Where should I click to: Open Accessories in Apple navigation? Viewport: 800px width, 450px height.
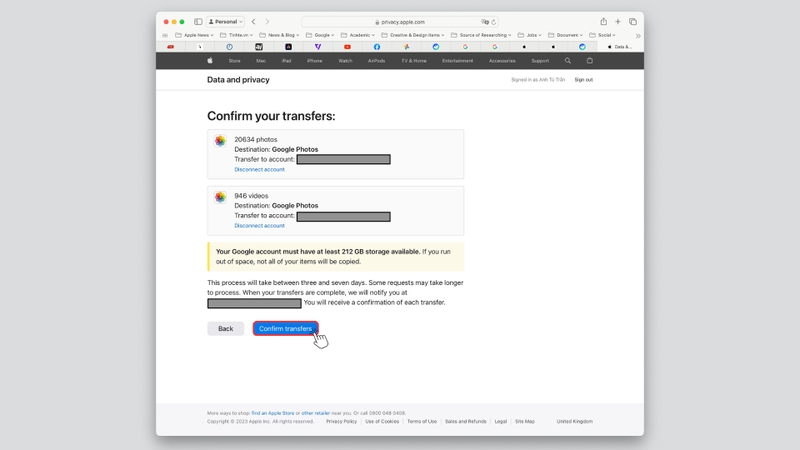pos(502,61)
